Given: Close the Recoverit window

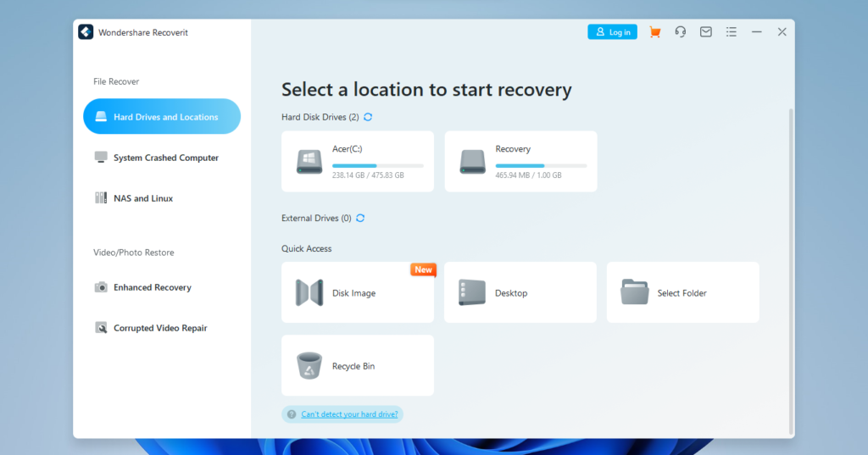Looking at the screenshot, I should point(782,32).
